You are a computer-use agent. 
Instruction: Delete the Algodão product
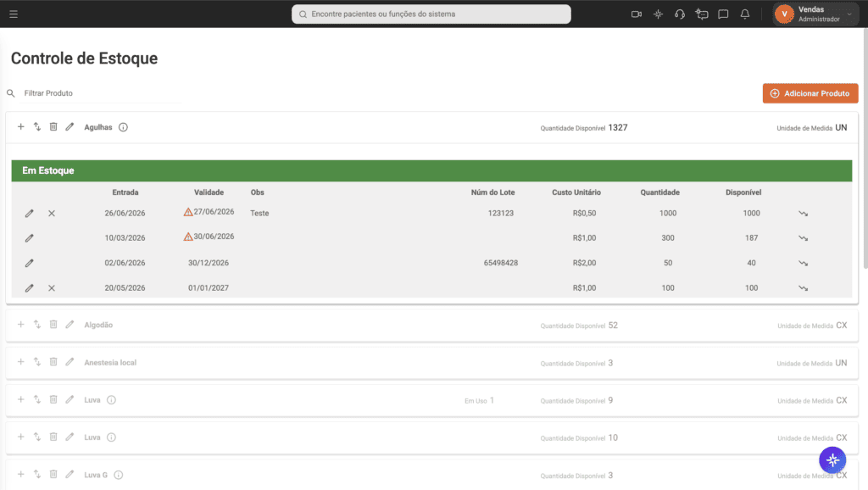tap(53, 325)
